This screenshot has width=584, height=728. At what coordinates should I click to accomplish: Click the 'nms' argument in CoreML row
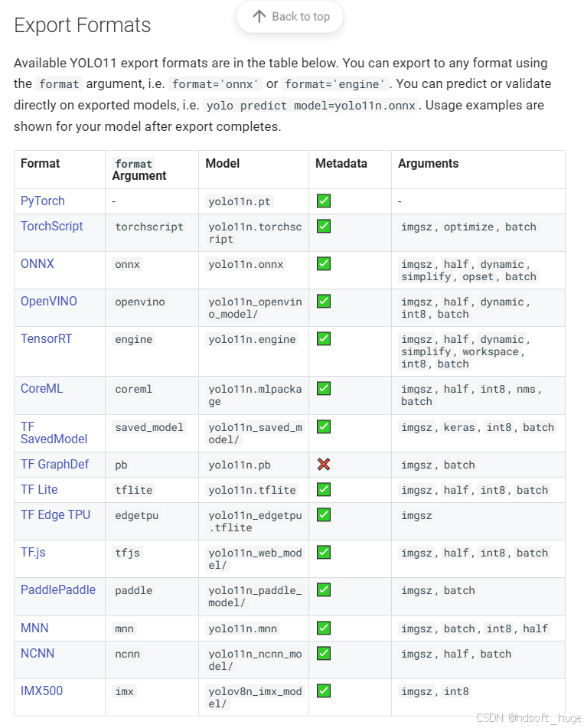point(526,390)
